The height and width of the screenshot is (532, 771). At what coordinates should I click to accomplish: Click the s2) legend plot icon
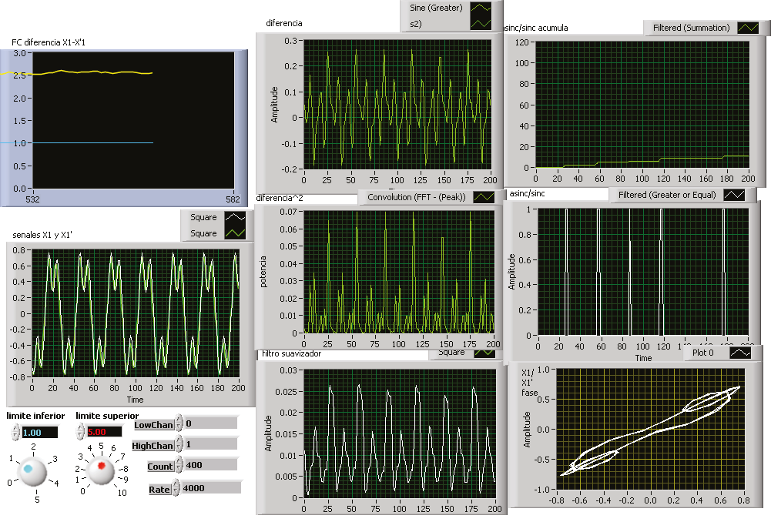coord(481,24)
